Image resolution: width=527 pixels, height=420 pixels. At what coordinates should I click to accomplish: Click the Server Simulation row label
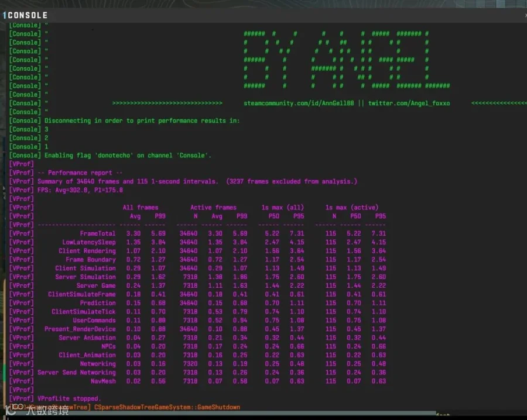[85, 277]
